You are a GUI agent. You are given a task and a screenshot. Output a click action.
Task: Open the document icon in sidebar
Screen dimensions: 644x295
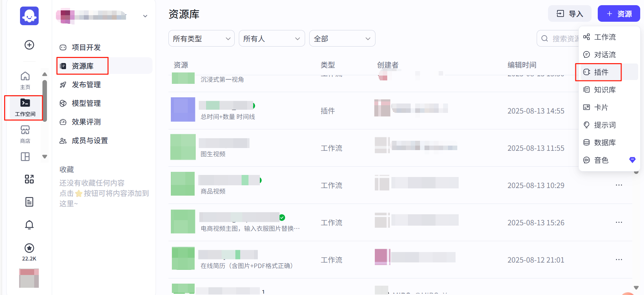tap(29, 202)
